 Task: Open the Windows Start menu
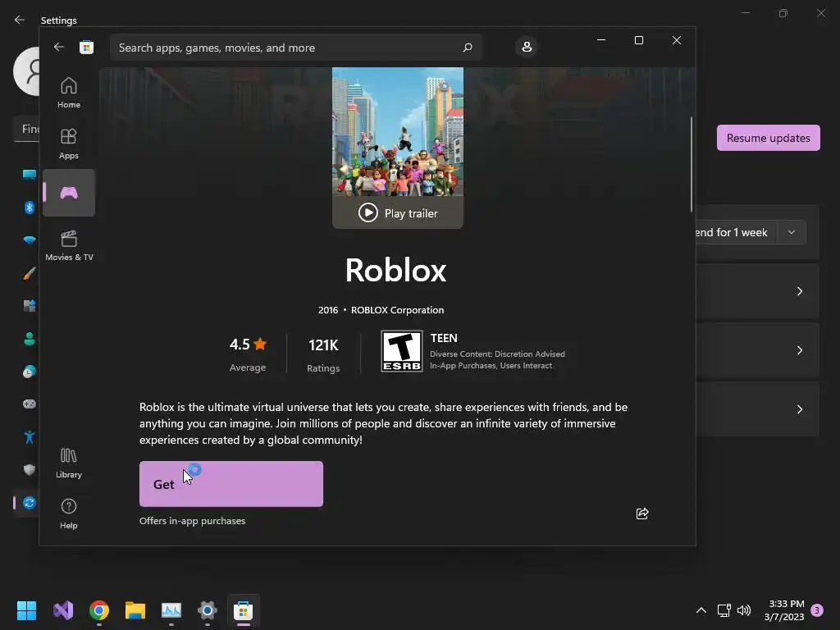point(27,610)
